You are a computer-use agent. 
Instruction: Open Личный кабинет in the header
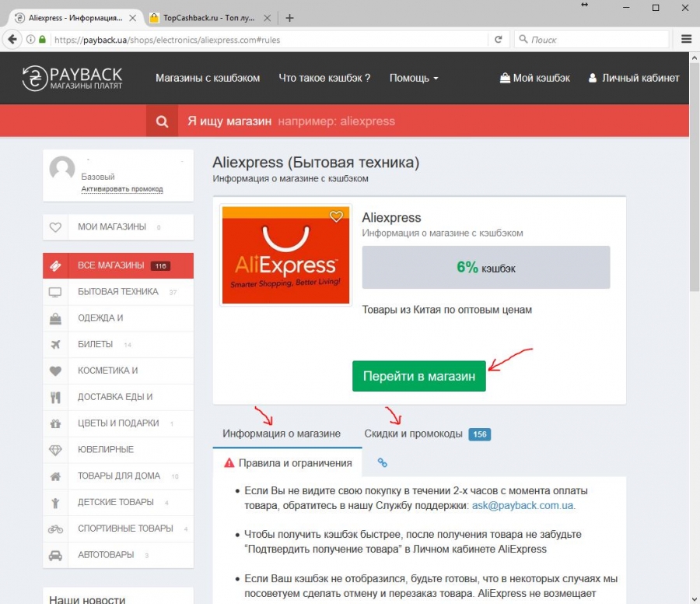point(634,78)
